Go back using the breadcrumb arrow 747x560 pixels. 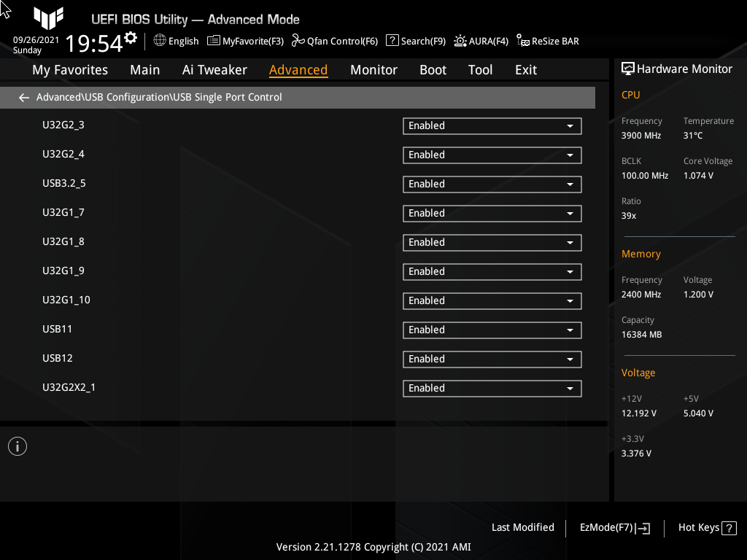click(23, 97)
